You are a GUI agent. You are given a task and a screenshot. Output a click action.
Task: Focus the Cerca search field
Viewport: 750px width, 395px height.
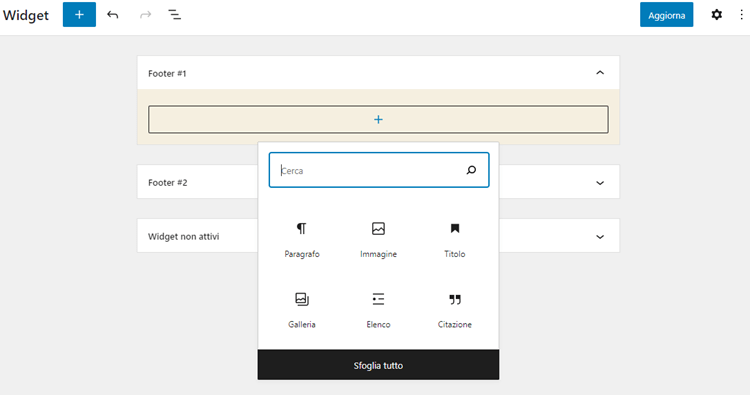click(368, 170)
